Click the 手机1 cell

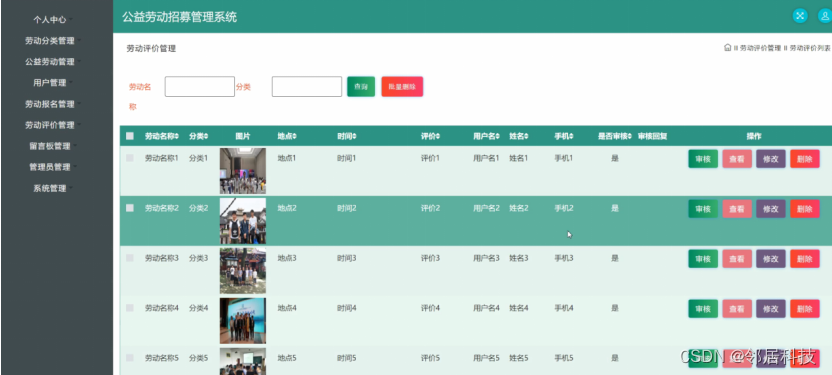click(x=564, y=158)
